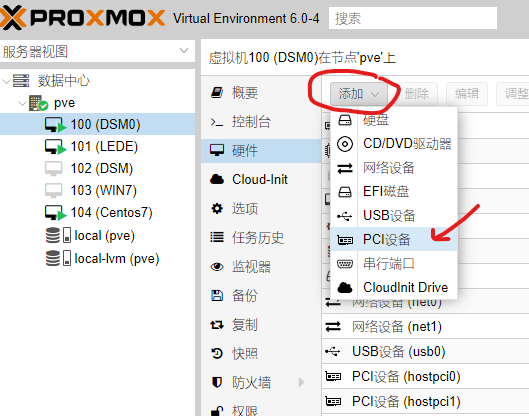Collapse the pve node arrow
Image resolution: width=529 pixels, height=416 pixels.
(22, 103)
